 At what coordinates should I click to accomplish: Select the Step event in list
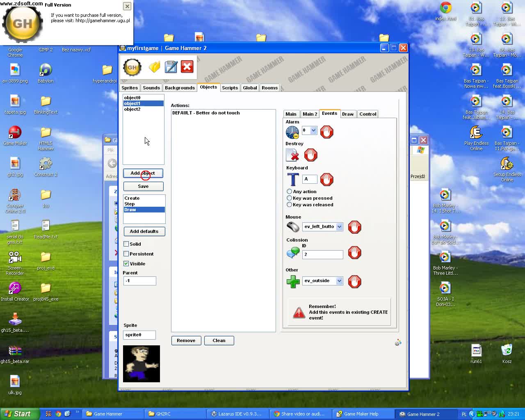[x=144, y=204]
